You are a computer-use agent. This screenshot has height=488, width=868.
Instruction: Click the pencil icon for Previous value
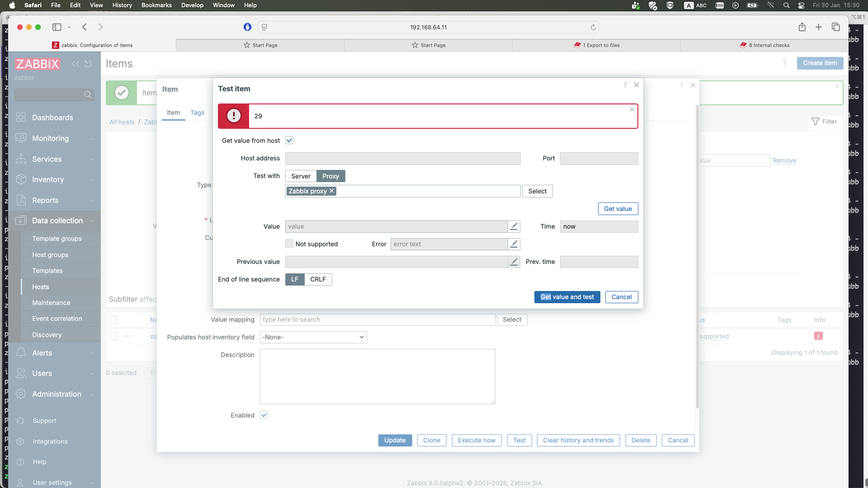514,262
